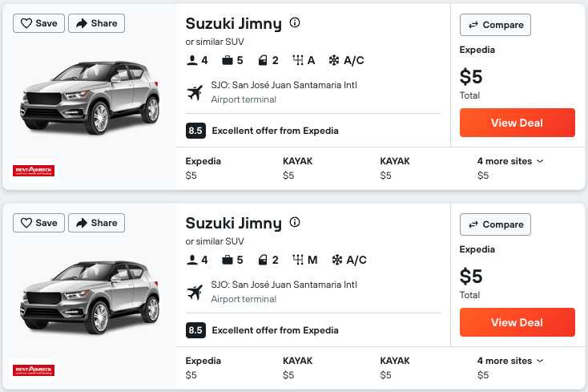Click View Deal for automatic Jimny
Image resolution: width=588 pixels, height=392 pixels.
pos(518,123)
